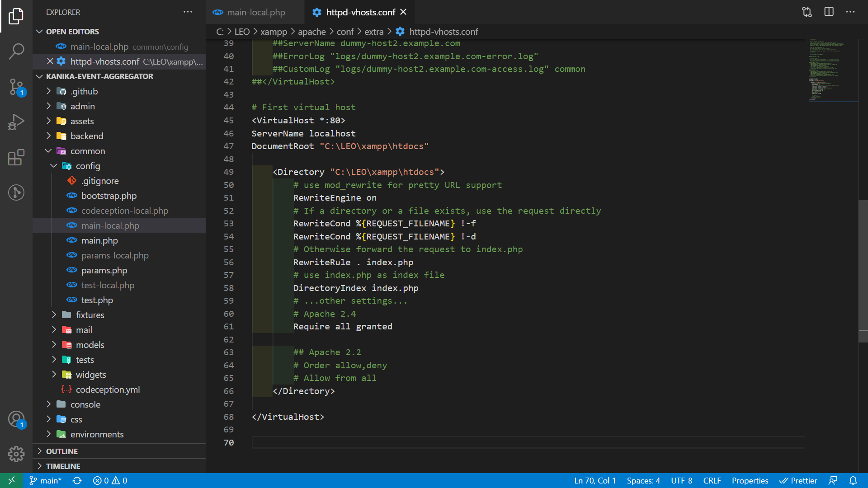Open the Search view in activity bar
This screenshot has height=488, width=868.
click(x=16, y=52)
